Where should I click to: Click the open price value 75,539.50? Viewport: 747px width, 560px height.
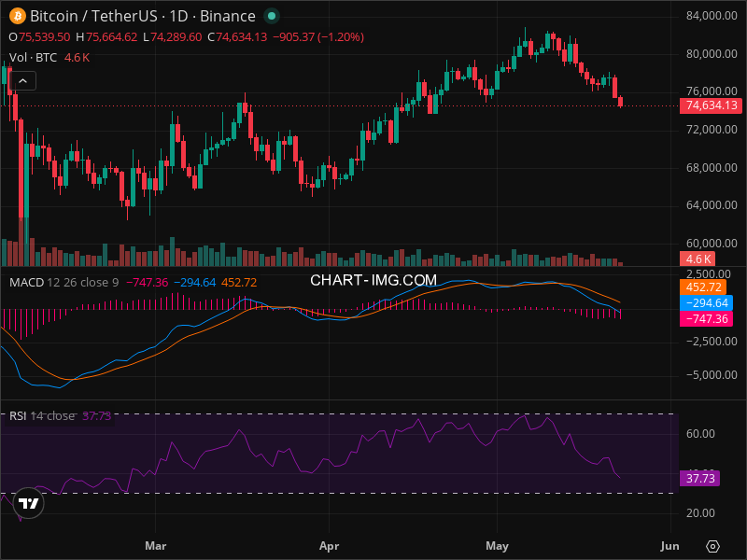click(x=44, y=37)
